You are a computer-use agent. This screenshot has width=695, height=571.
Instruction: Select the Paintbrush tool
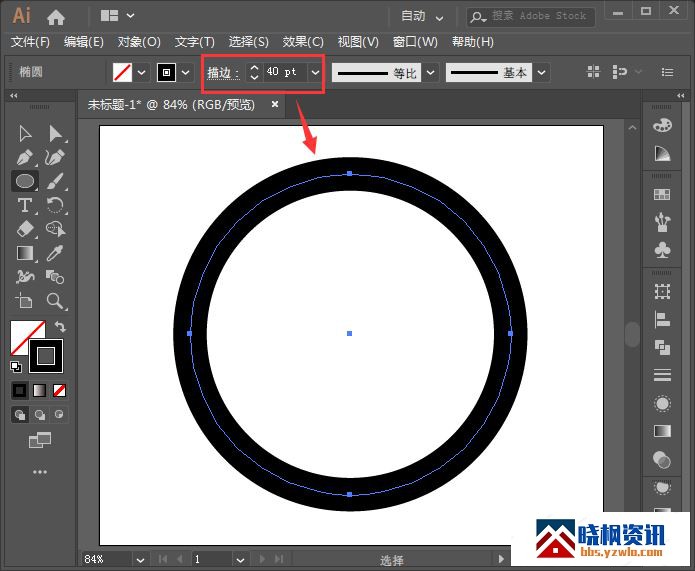(55, 181)
